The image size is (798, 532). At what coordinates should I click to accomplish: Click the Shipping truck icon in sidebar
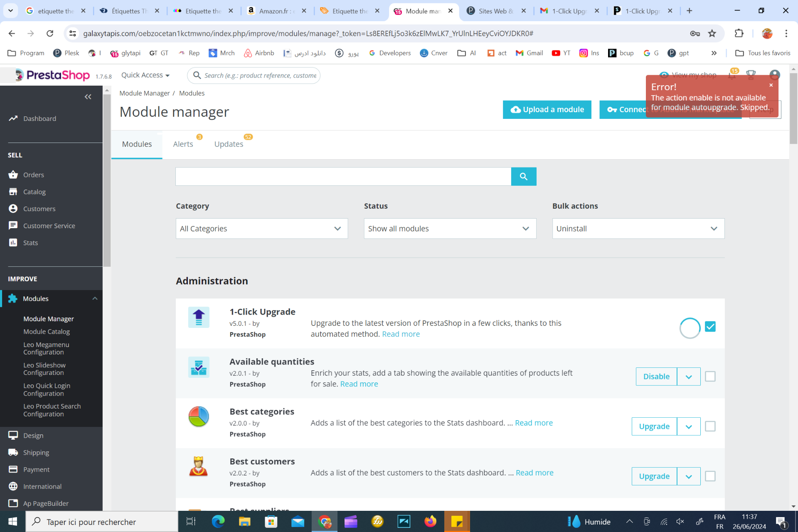point(13,452)
